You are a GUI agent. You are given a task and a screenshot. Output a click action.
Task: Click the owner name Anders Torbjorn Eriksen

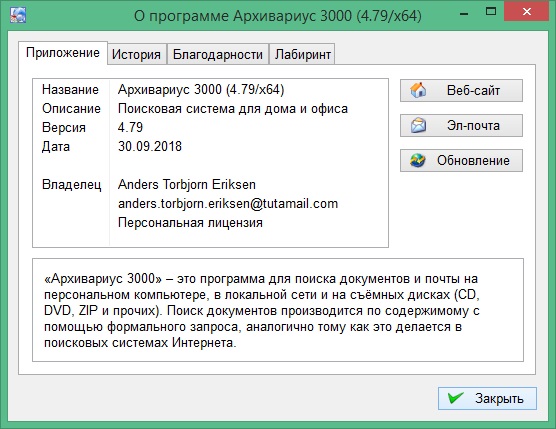pos(187,184)
